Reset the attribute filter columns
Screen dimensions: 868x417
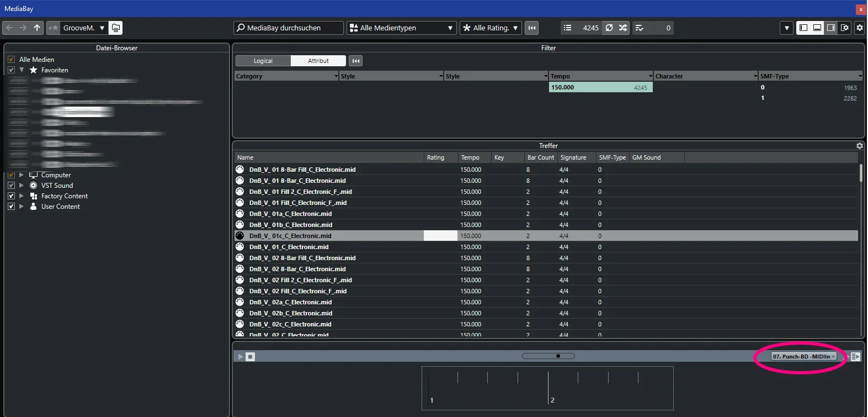tap(356, 61)
